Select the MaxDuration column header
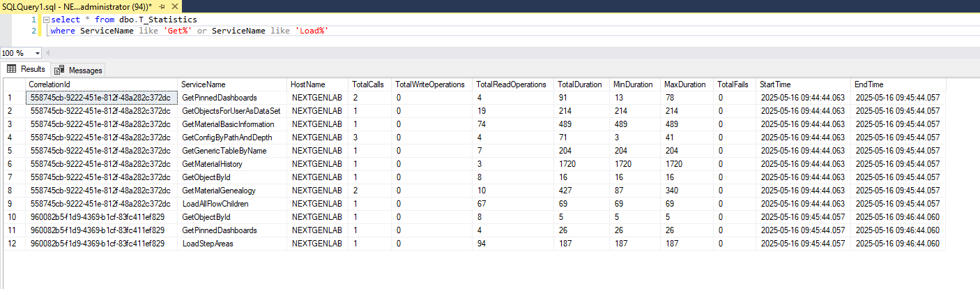The height and width of the screenshot is (289, 980). tap(687, 84)
